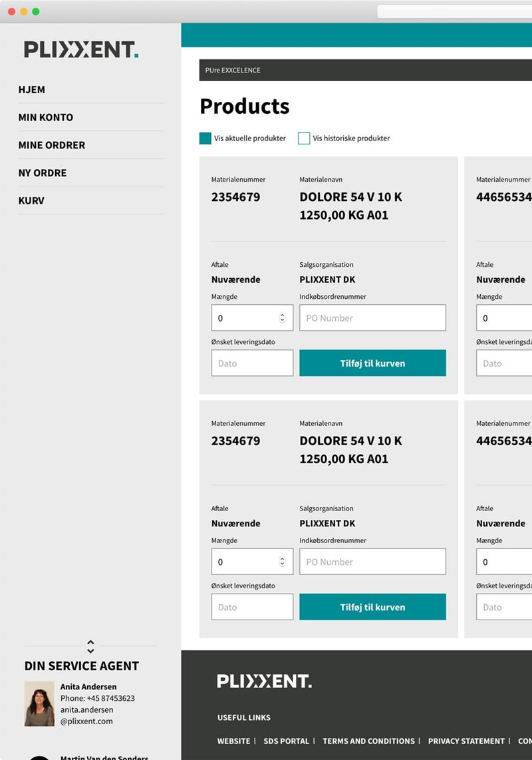Click Anita Andersen's profile photo

coord(40,703)
